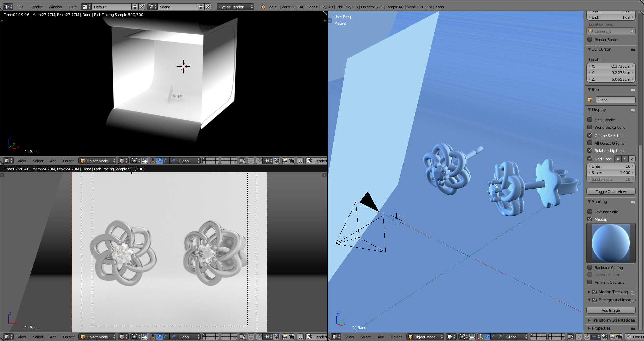Click OpenGL render image icon in bottom-left header

pos(285,337)
